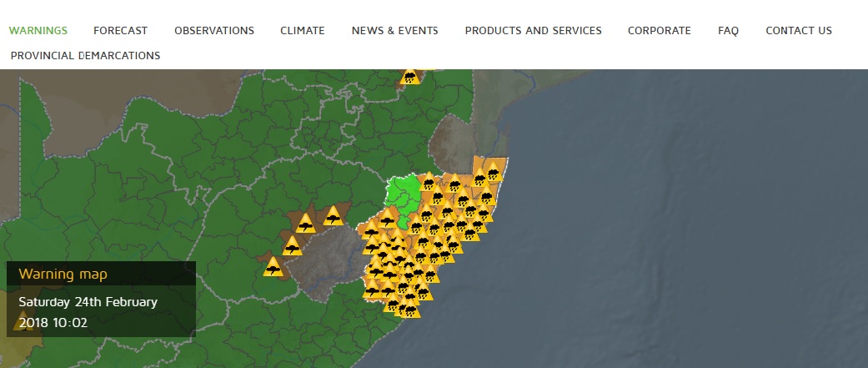Select the second-westernmost isolated thunderstorm warning icon
Viewport: 868px width, 368px height.
point(292,246)
